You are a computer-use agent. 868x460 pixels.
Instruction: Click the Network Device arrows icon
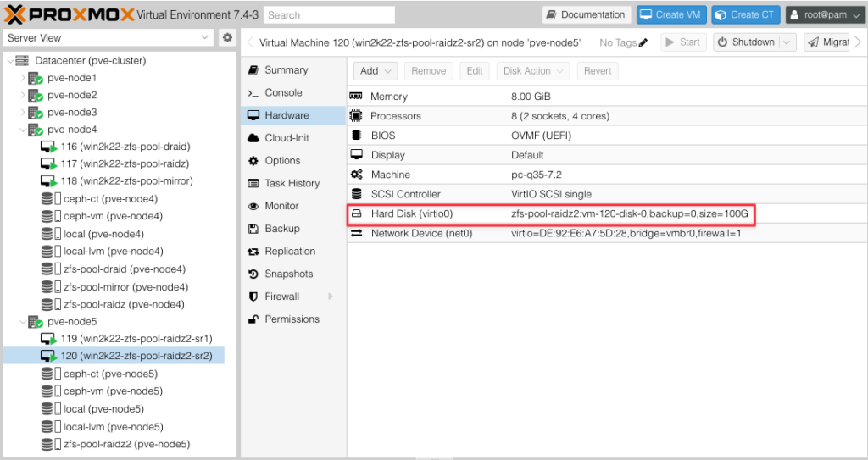pyautogui.click(x=357, y=233)
